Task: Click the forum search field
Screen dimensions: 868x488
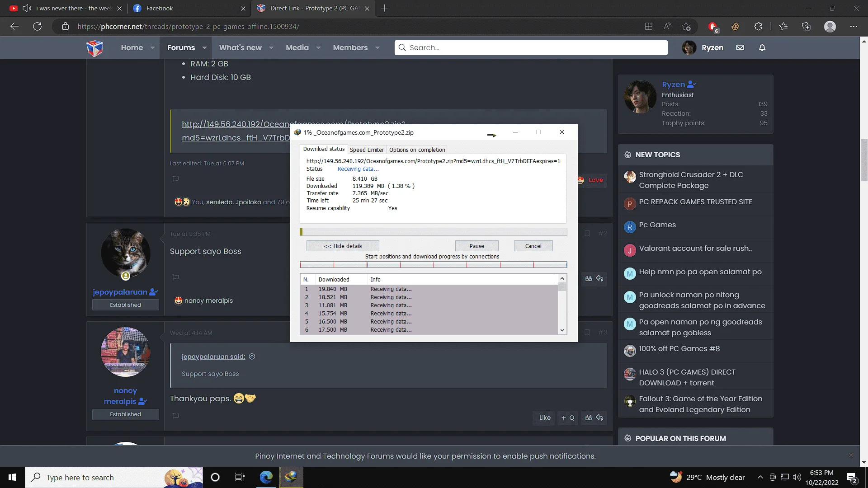Action: click(x=531, y=47)
